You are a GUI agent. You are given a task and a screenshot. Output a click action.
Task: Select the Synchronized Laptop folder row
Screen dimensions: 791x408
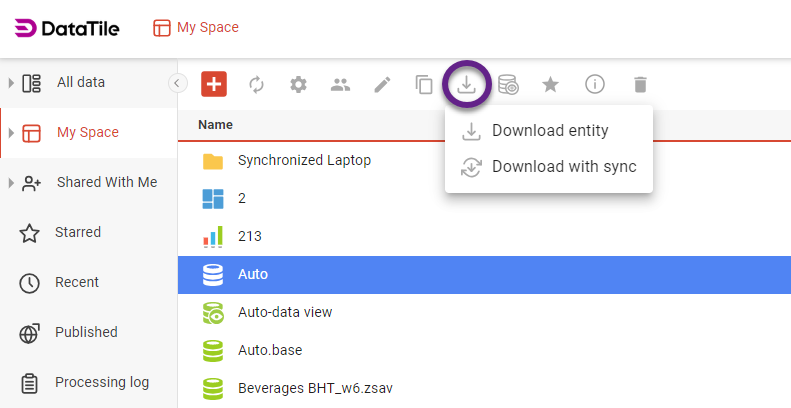pyautogui.click(x=304, y=160)
